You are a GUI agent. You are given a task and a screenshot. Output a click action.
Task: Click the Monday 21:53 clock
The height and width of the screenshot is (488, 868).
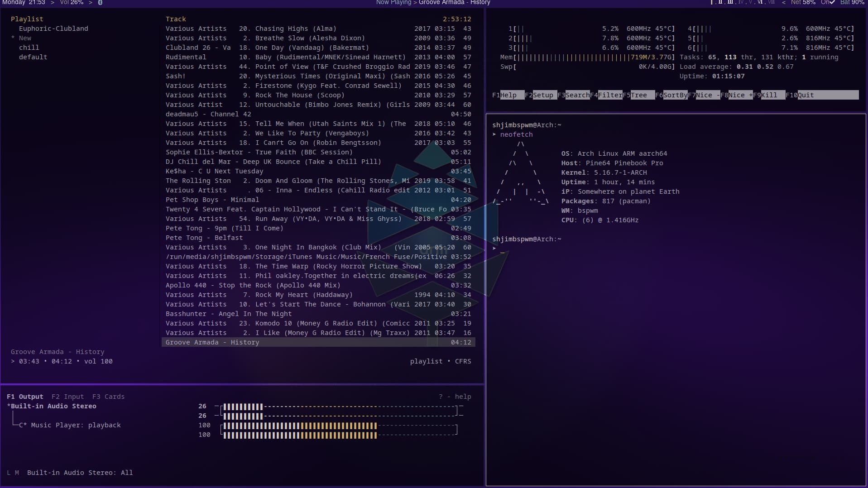24,2
